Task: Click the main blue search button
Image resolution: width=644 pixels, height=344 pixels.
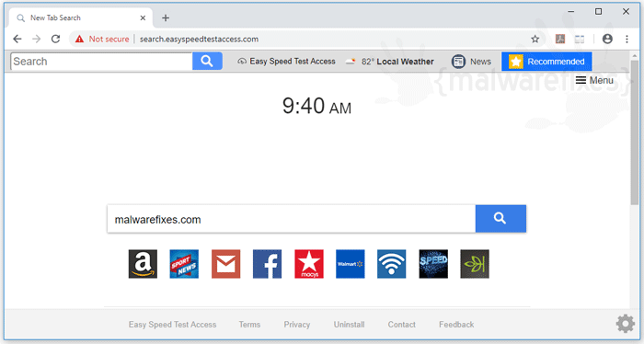Action: 500,218
